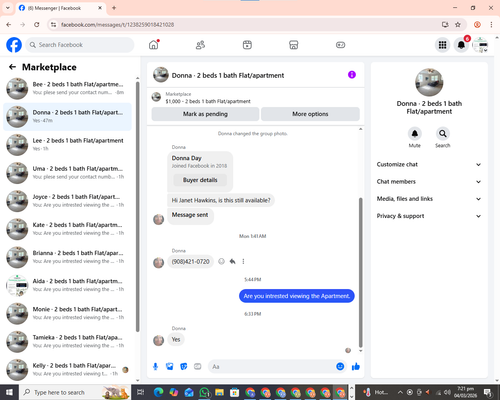Expand Media, files and links section
The image size is (500, 400).
429,199
